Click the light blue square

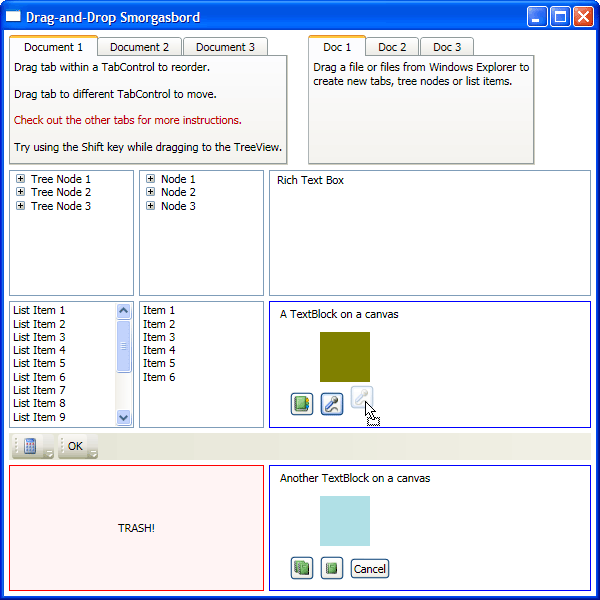click(345, 521)
